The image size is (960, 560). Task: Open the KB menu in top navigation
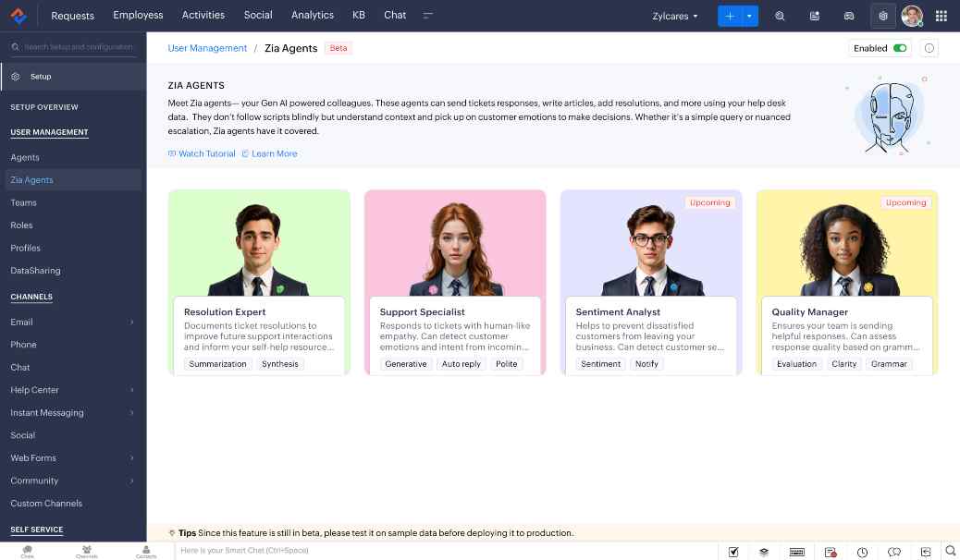[x=359, y=15]
